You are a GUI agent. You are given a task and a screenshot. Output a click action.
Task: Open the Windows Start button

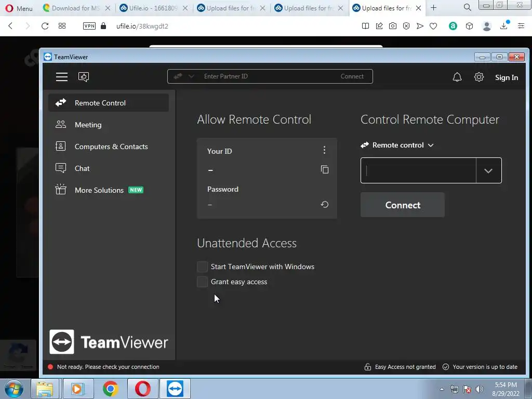pos(14,389)
